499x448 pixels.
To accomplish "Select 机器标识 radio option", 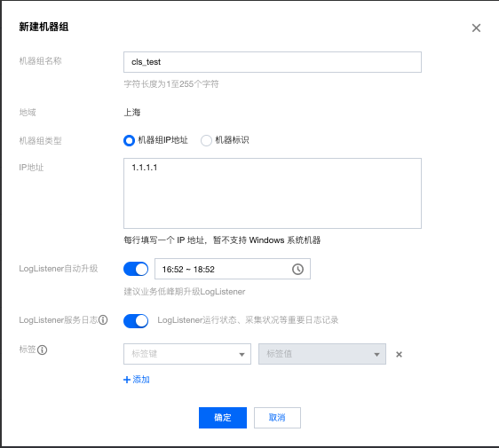I will pyautogui.click(x=206, y=140).
